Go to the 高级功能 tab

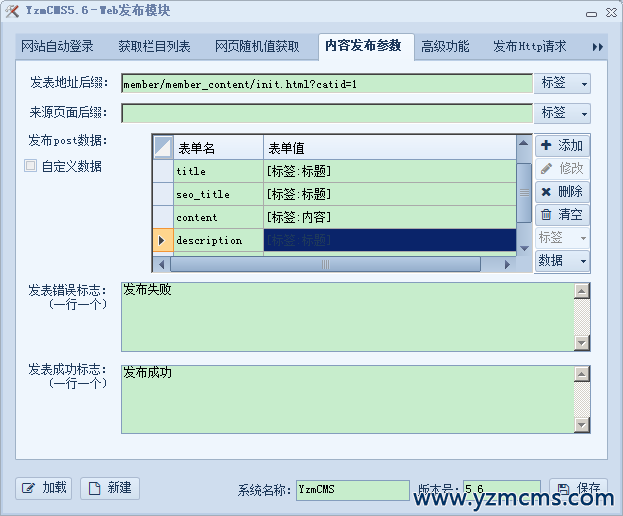[x=445, y=46]
